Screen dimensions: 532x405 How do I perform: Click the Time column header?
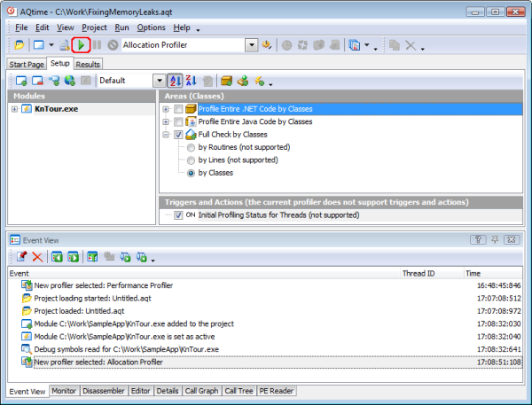pyautogui.click(x=493, y=273)
